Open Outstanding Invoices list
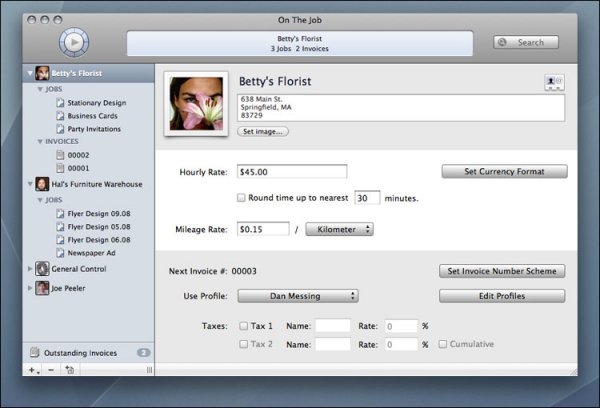Screen dimensions: 600x408 click(x=89, y=353)
